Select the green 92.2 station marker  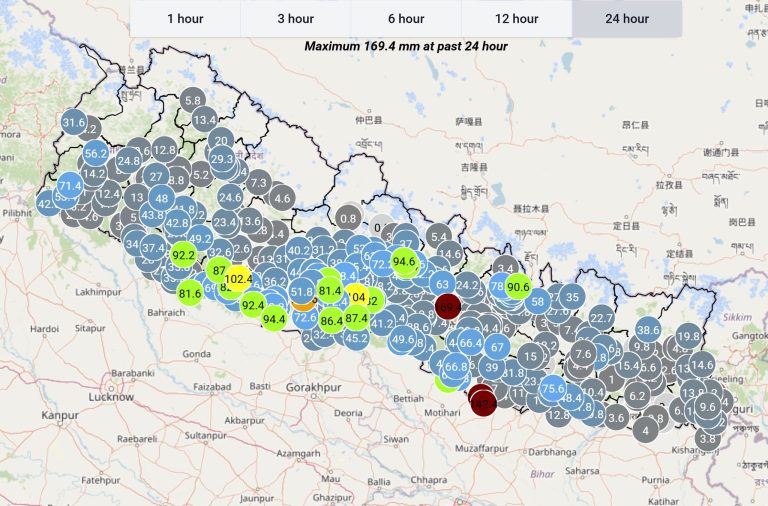point(183,255)
